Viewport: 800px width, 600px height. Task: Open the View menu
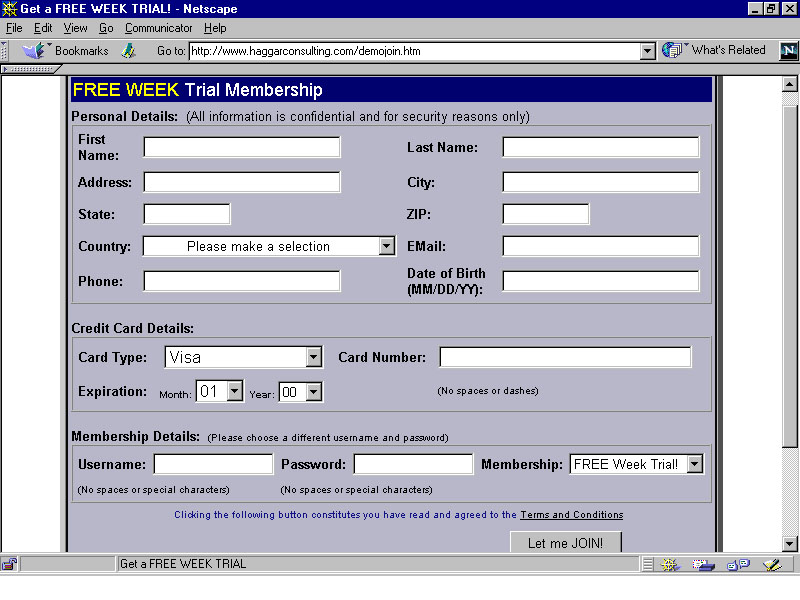76,28
